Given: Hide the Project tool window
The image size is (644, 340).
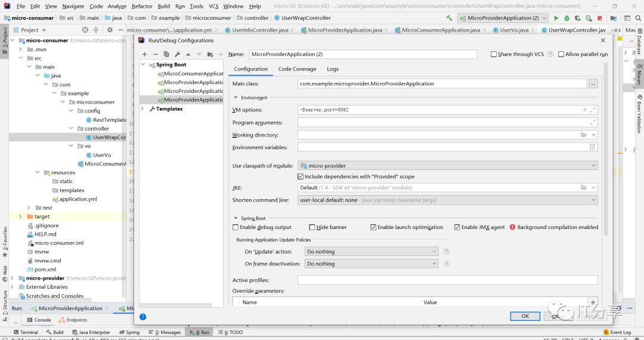Looking at the screenshot, I should 120,30.
